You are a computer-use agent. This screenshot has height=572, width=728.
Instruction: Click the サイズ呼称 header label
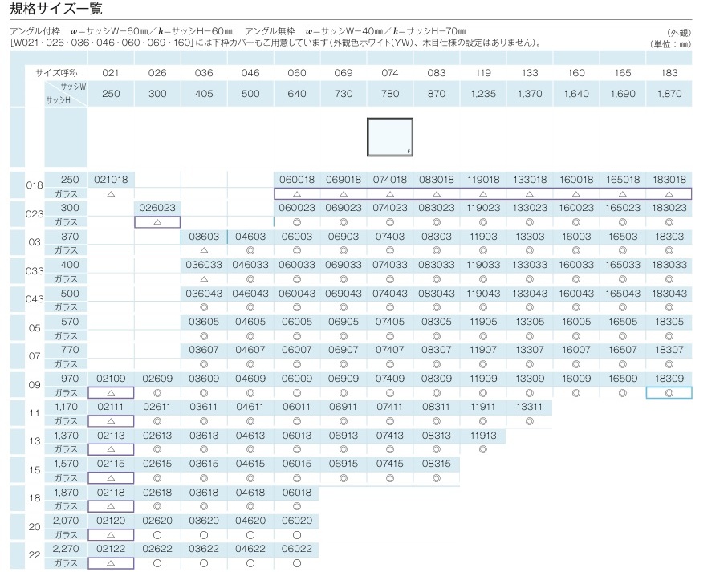[x=56, y=73]
